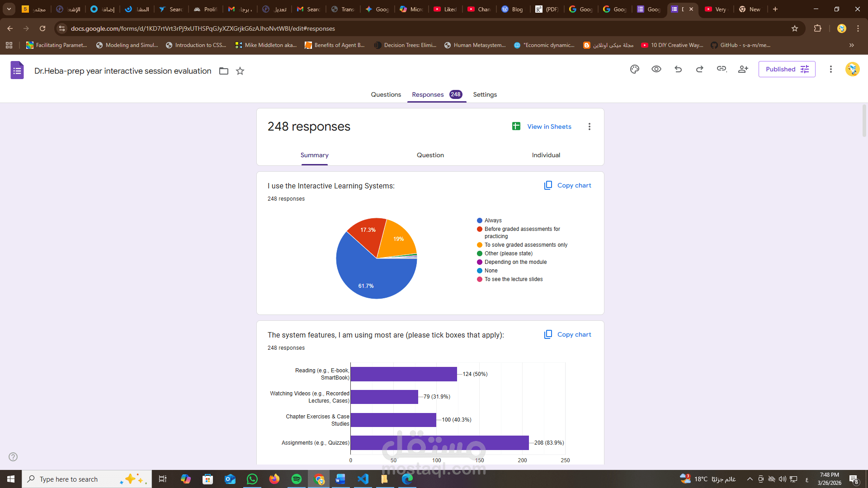Image resolution: width=868 pixels, height=488 pixels.
Task: Click the Google Forms home logo
Action: (17, 70)
